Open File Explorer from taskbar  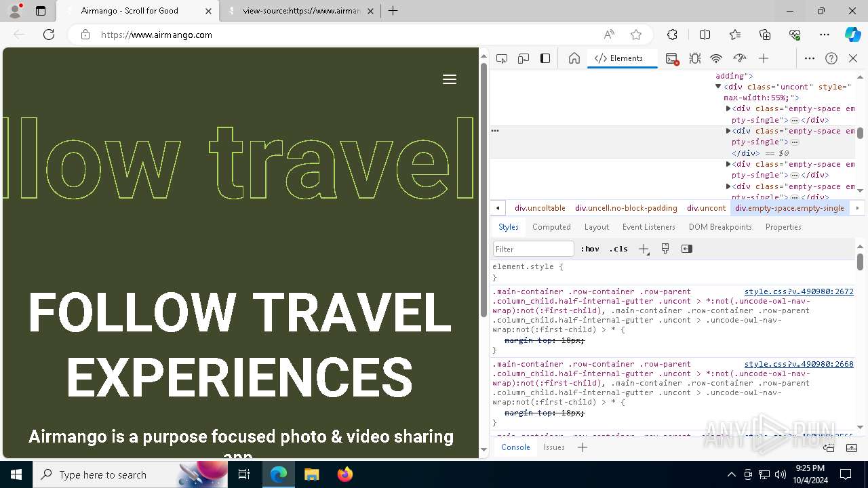tap(312, 474)
